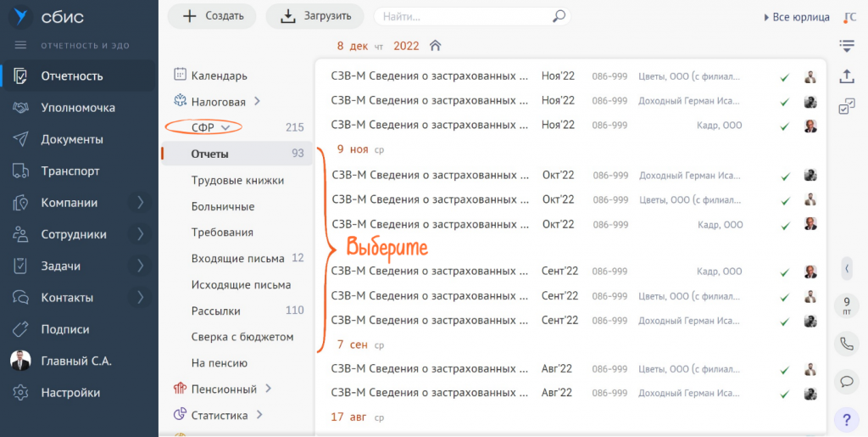Click the Создать button
The height and width of the screenshot is (437, 868).
click(213, 16)
